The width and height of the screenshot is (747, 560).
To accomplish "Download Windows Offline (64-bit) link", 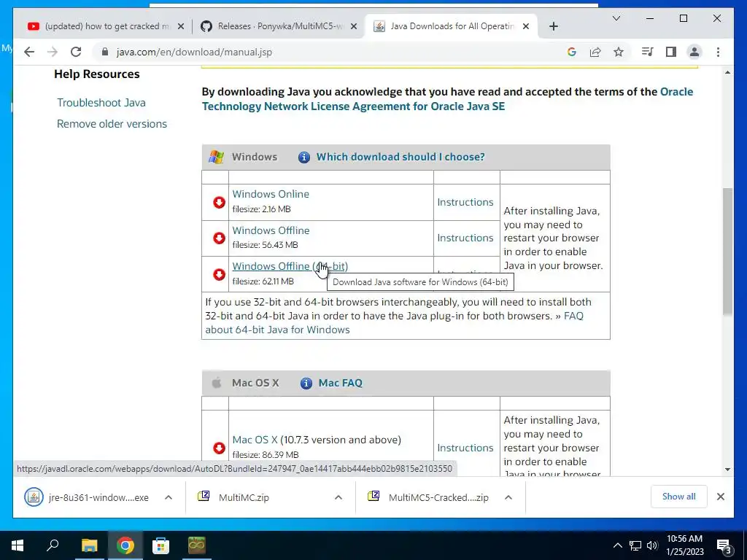I will pyautogui.click(x=290, y=266).
